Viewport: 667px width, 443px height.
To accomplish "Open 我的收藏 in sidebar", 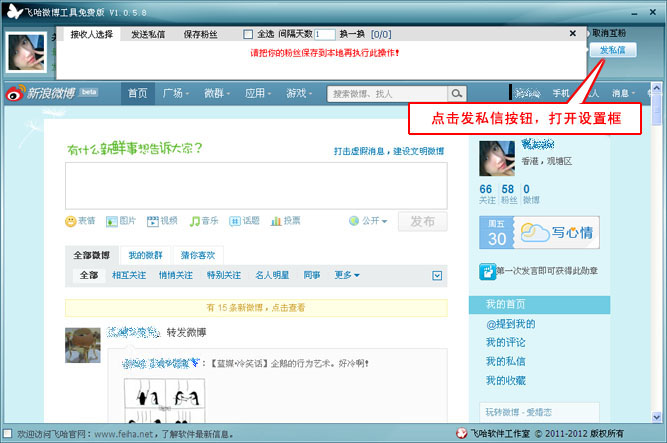I will (x=506, y=380).
